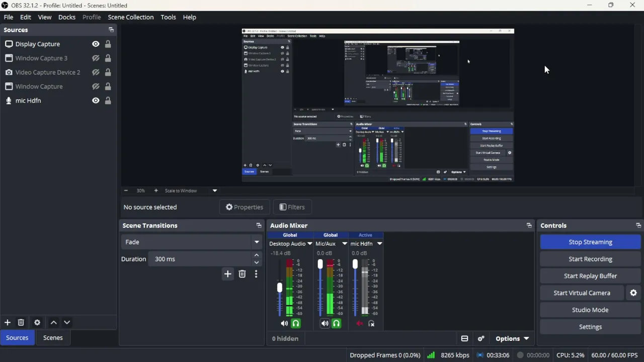Viewport: 644px width, 362px height.
Task: Switch to the Scenes tab
Action: point(53,338)
